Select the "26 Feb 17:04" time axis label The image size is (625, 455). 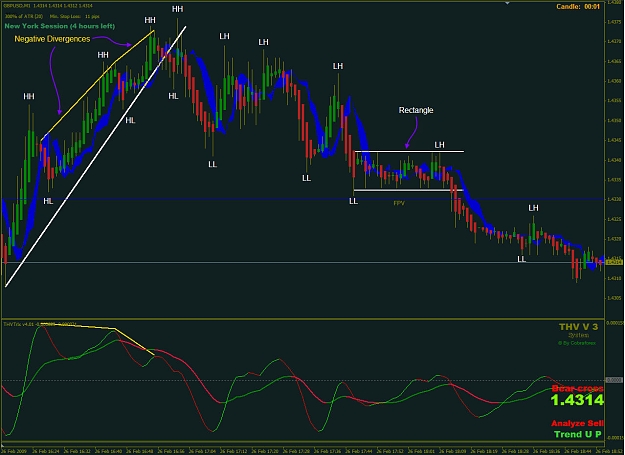(x=202, y=451)
